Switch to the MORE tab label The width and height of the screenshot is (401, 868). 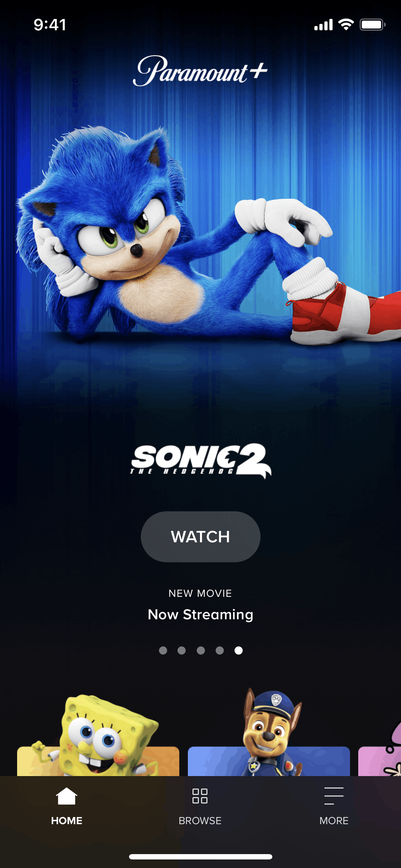pos(334,821)
